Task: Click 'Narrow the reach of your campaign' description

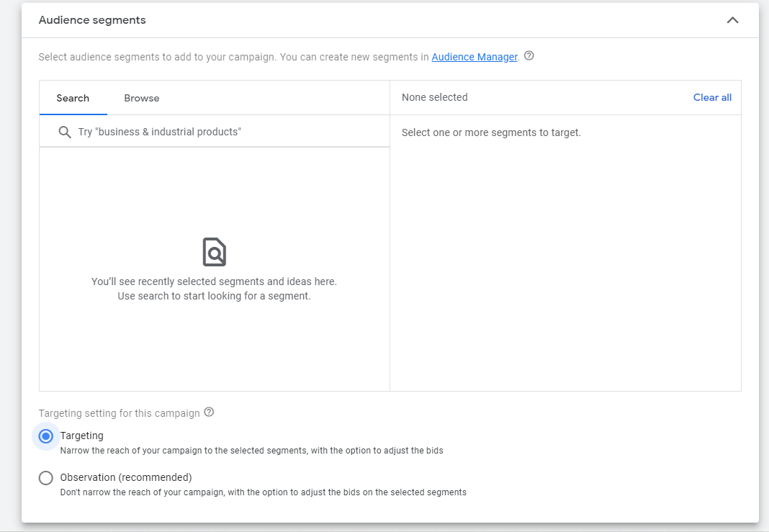Action: pos(251,450)
